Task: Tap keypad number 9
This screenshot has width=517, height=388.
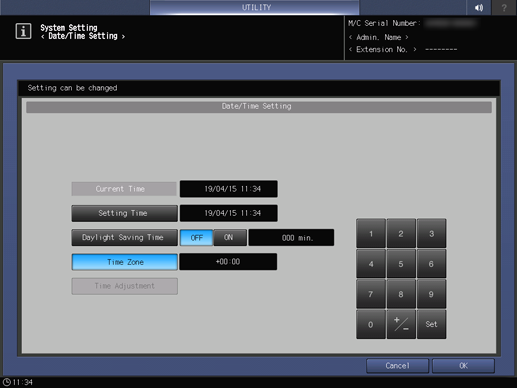Action: point(431,294)
